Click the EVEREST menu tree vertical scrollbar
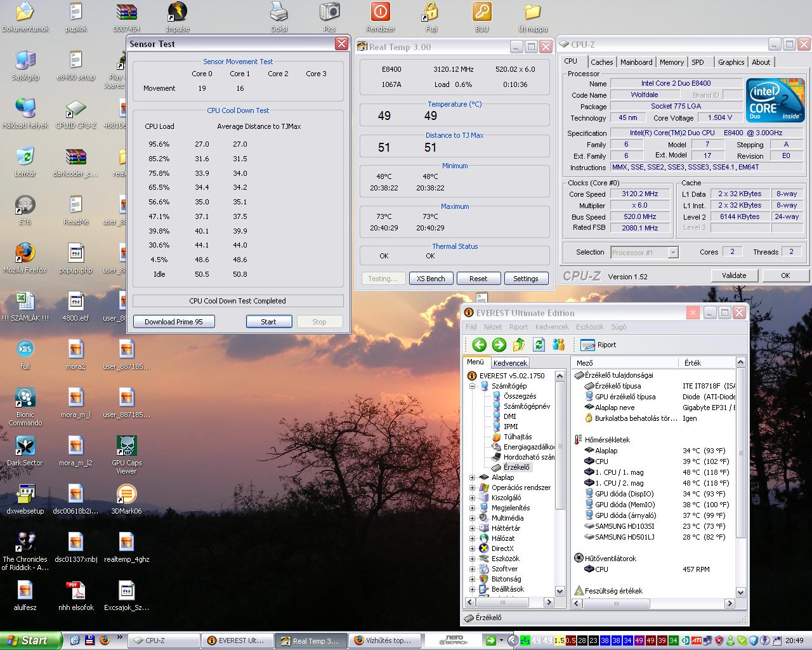The width and height of the screenshot is (812, 650). pyautogui.click(x=560, y=483)
